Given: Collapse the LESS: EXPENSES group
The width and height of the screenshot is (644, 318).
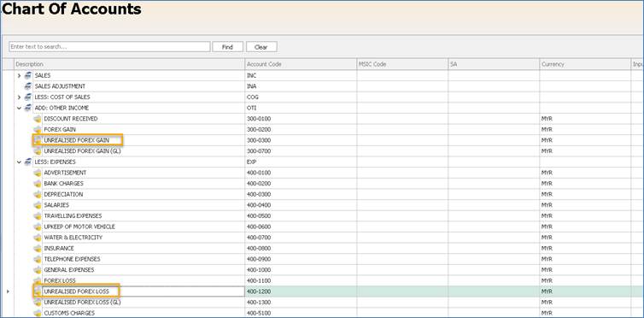Looking at the screenshot, I should [19, 162].
